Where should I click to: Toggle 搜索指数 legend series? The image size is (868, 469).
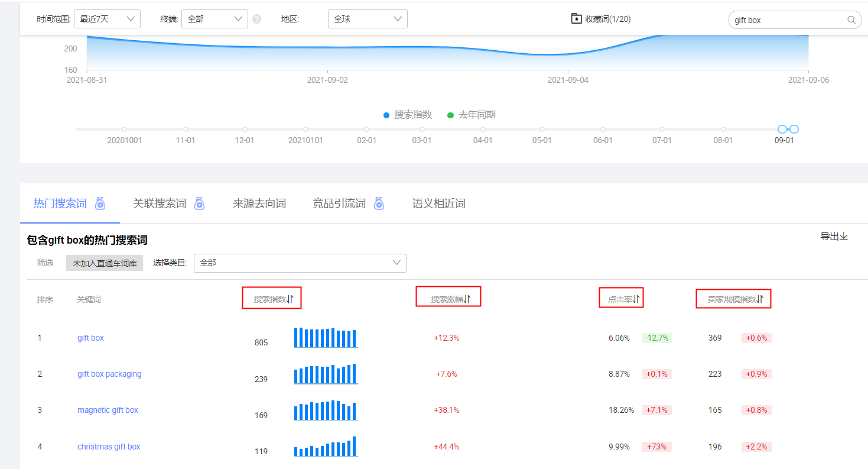click(408, 115)
